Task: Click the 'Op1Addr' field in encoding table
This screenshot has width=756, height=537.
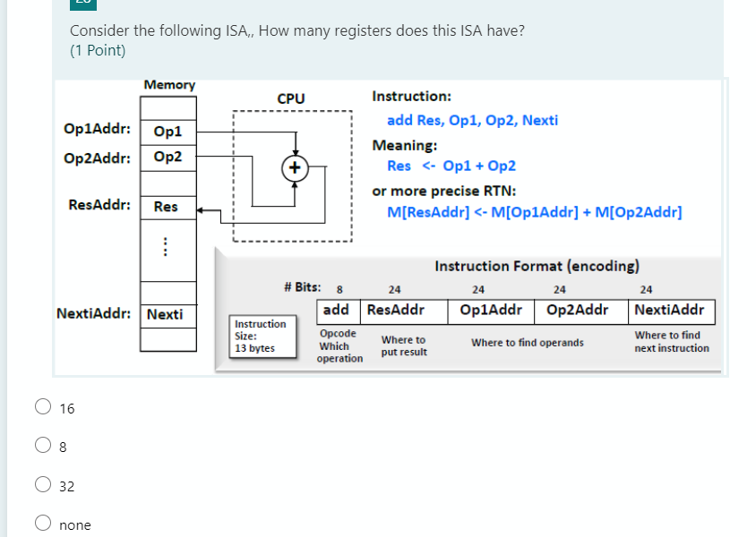Action: [x=491, y=311]
